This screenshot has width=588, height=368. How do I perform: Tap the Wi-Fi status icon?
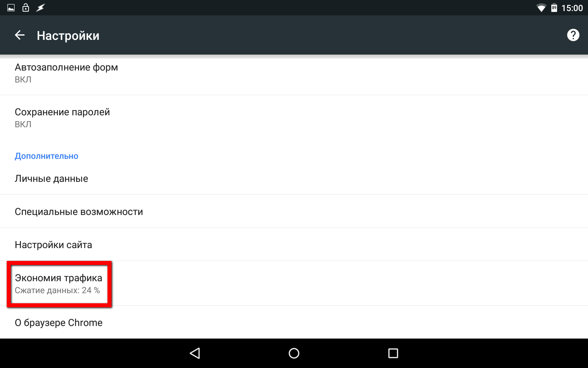pyautogui.click(x=541, y=8)
